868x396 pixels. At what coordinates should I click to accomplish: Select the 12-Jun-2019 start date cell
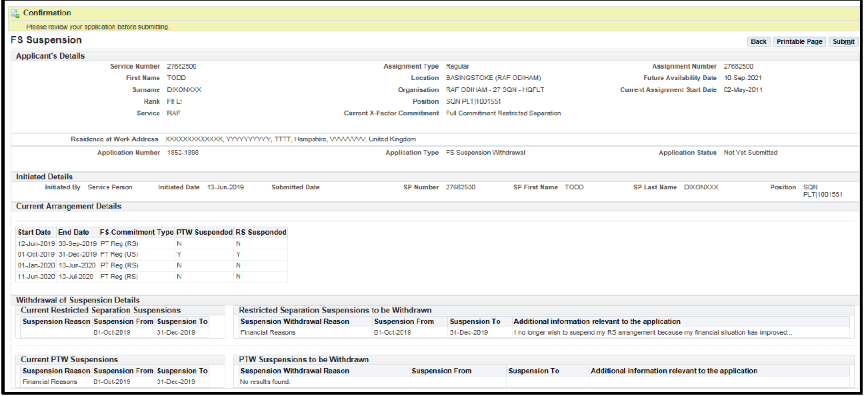click(x=36, y=244)
